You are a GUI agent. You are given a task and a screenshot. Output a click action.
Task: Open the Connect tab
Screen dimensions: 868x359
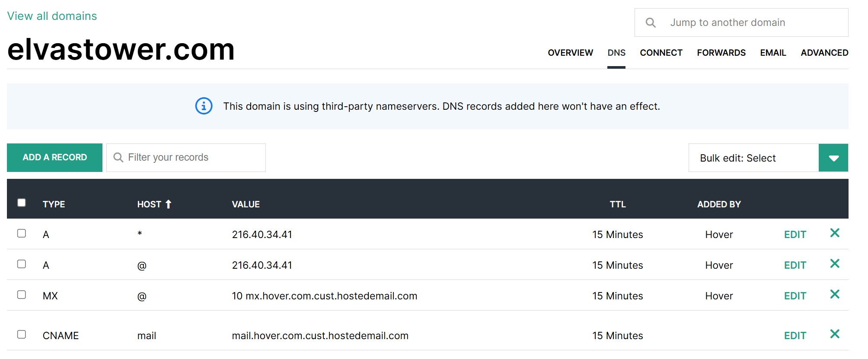tap(661, 53)
